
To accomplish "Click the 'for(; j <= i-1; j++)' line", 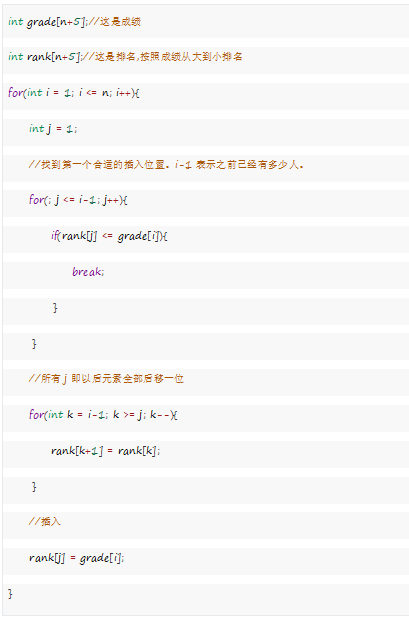I will coord(78,200).
